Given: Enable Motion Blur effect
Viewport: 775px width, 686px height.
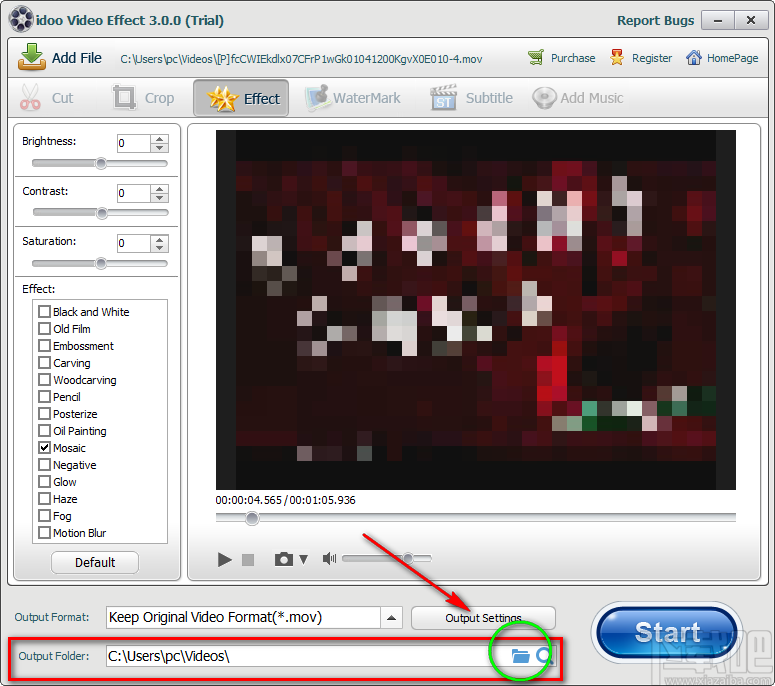Looking at the screenshot, I should click(x=44, y=533).
